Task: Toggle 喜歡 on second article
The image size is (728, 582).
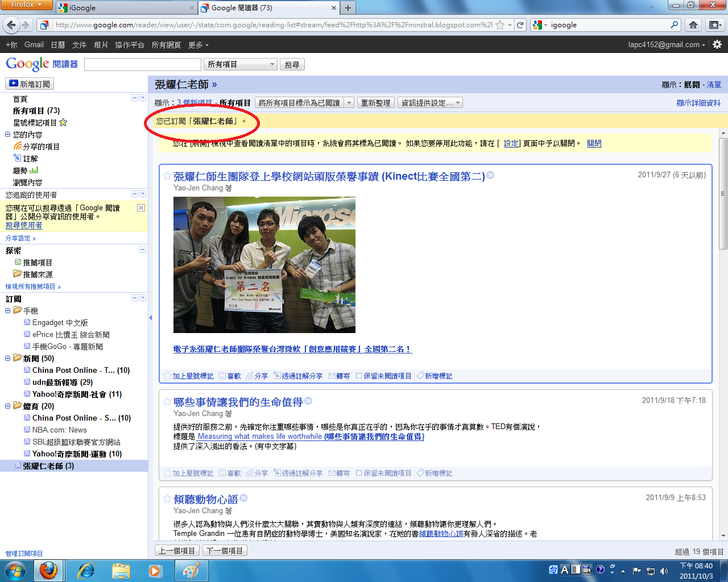Action: 230,473
